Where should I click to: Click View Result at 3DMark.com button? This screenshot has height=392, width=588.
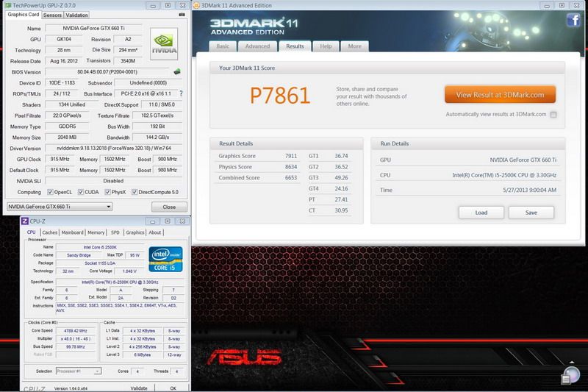coord(500,95)
